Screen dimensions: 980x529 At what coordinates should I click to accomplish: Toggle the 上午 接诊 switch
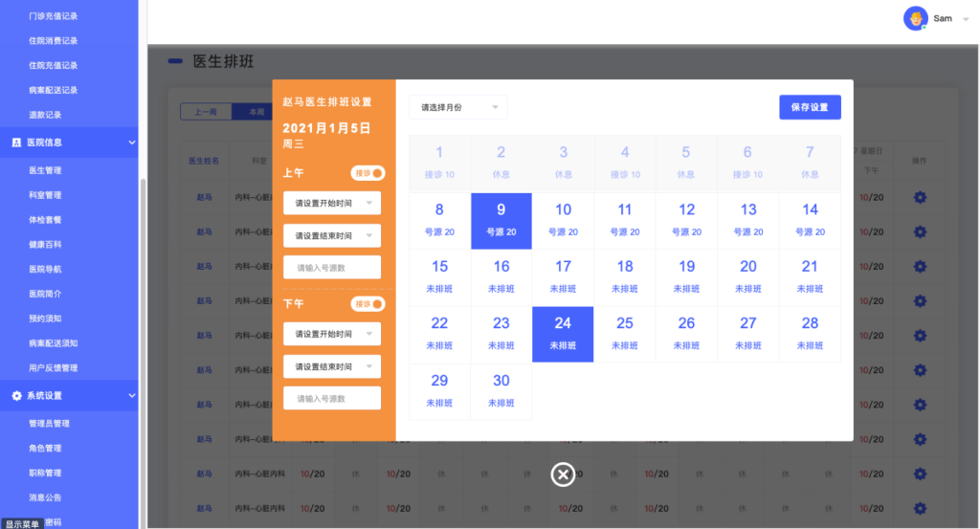tap(368, 173)
